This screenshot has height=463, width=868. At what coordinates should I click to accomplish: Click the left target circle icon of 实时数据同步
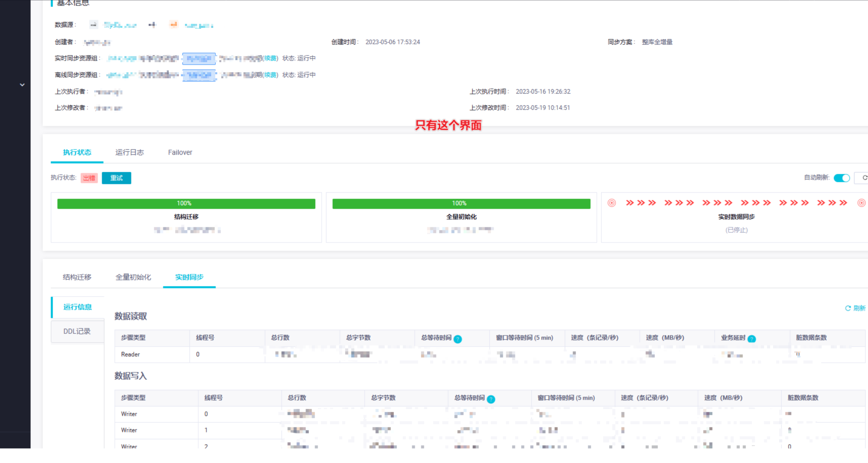(x=611, y=203)
